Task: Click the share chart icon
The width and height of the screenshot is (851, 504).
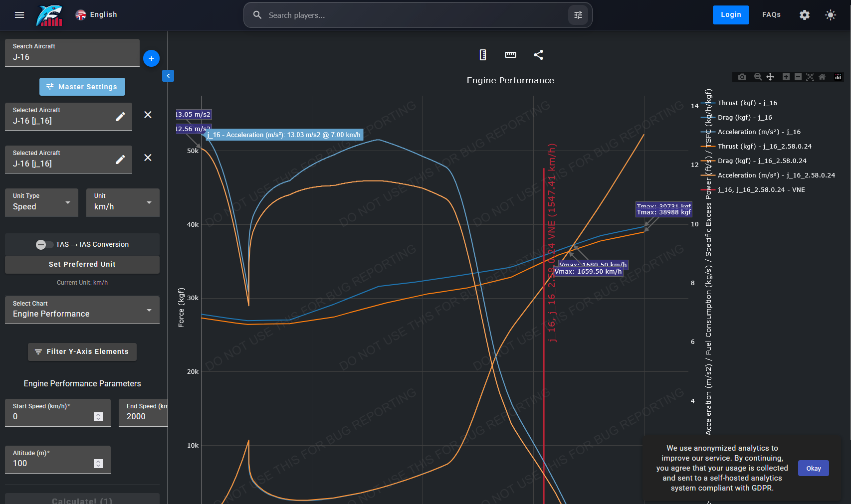Action: (x=538, y=55)
